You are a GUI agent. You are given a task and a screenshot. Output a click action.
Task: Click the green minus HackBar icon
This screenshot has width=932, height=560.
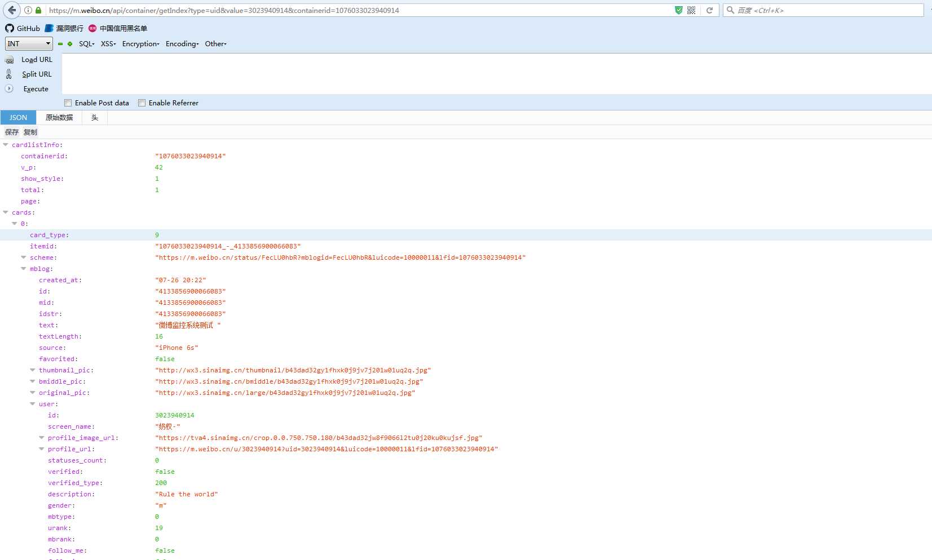tap(60, 43)
